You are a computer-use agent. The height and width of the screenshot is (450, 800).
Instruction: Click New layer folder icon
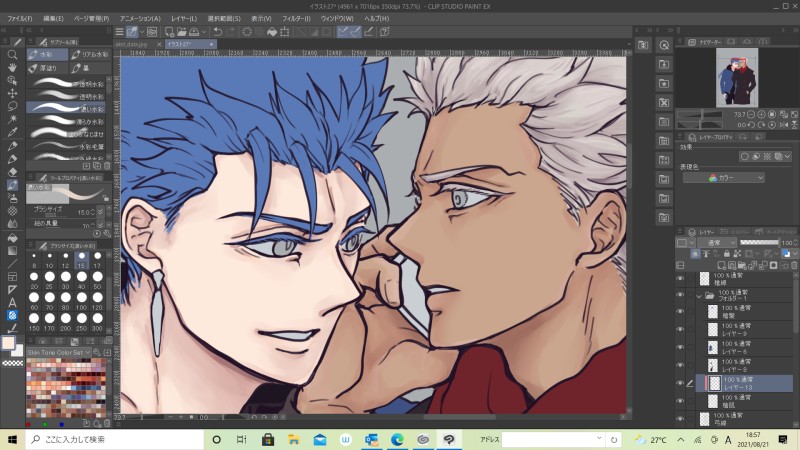[743, 265]
